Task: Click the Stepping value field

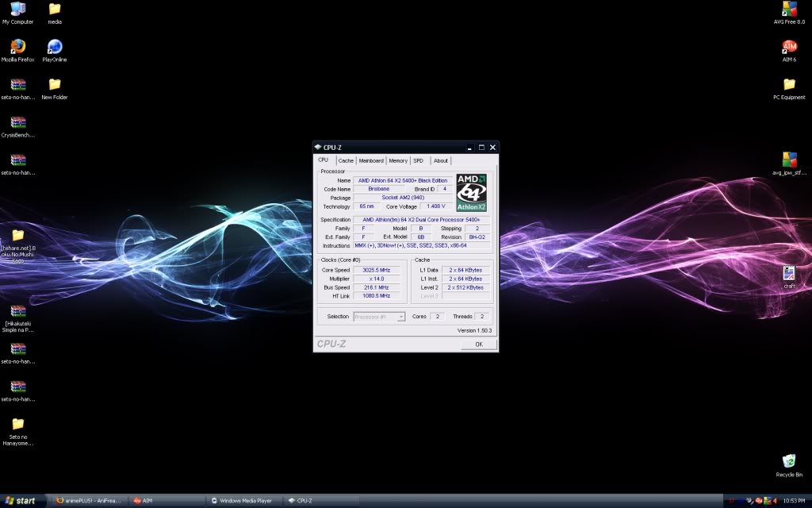Action: tap(477, 228)
